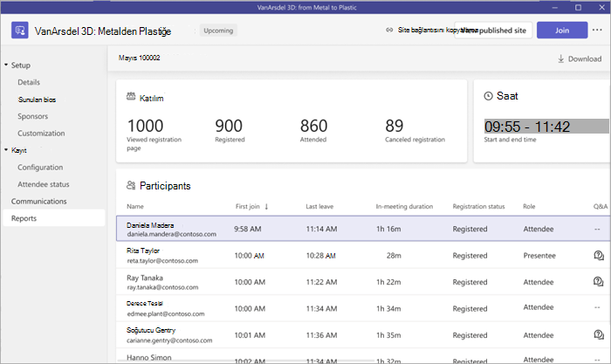The width and height of the screenshot is (611, 364).
Task: Sort by First join arrow
Action: tap(266, 207)
